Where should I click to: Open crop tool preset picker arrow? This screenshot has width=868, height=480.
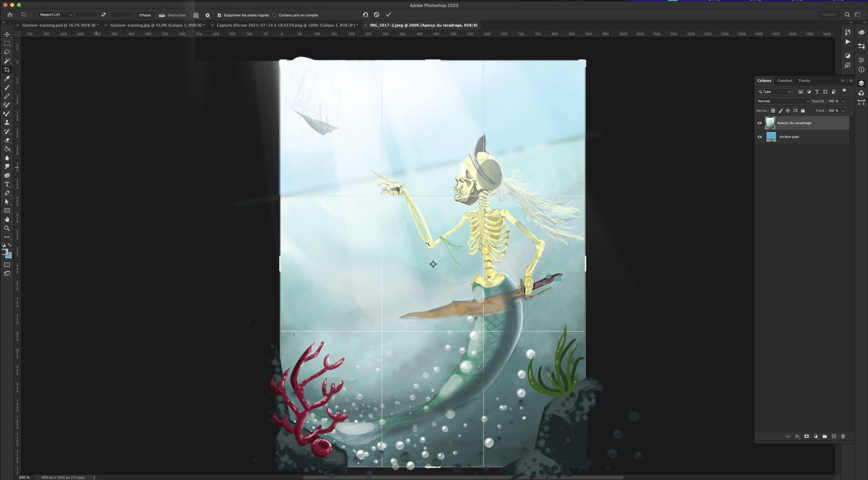pos(31,15)
